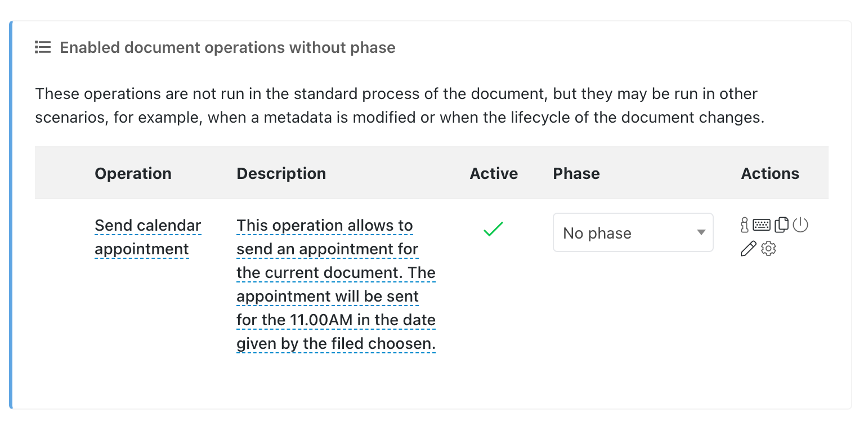
Task: Click the Enabled document operations without phase title
Action: [227, 47]
